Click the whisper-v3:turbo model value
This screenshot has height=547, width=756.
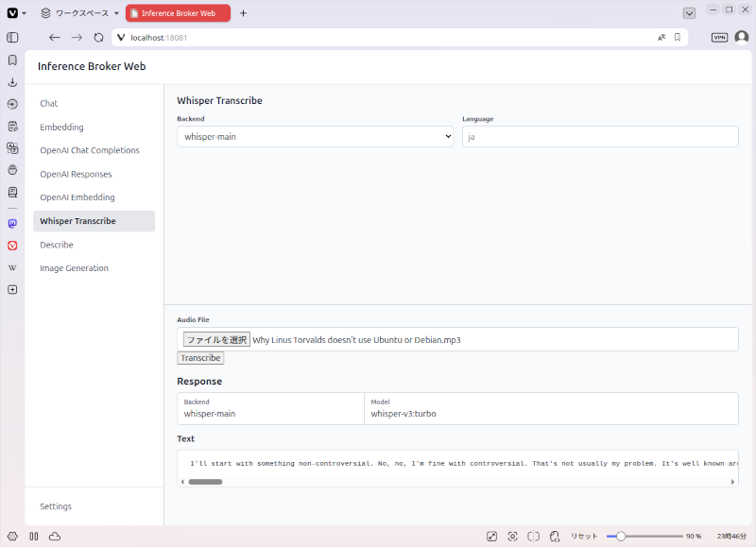[x=404, y=414]
